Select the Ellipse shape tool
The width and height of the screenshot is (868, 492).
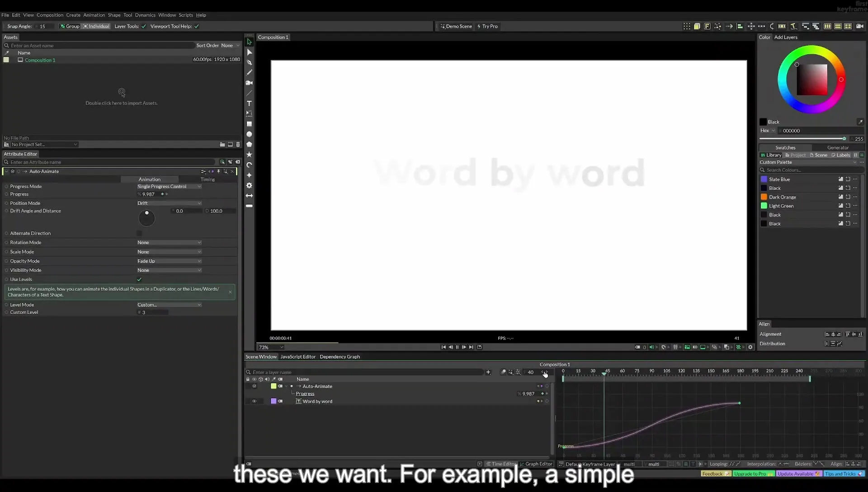click(249, 134)
